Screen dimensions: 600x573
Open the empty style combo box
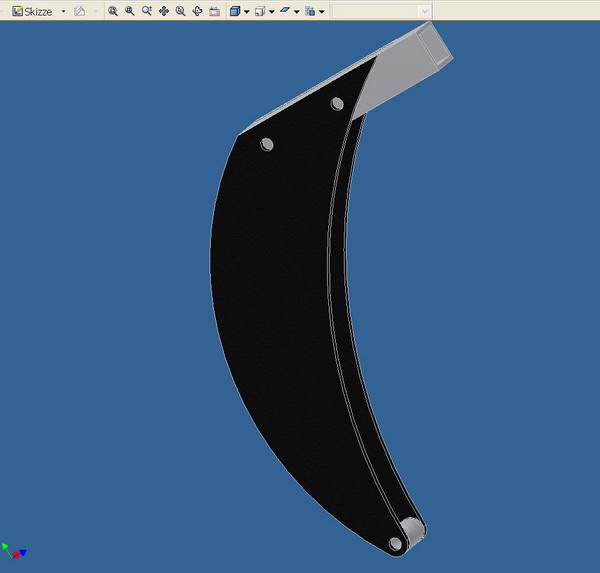(381, 11)
